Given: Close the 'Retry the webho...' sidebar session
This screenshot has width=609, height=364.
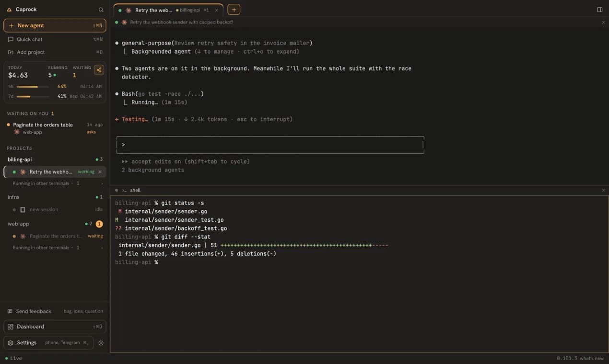Looking at the screenshot, I should pos(100,172).
